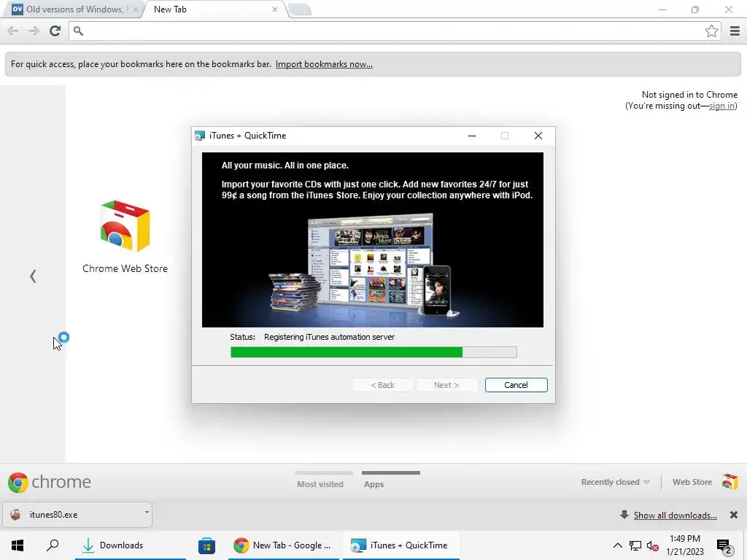Image resolution: width=747 pixels, height=560 pixels.
Task: Reload the page with the refresh icon
Action: point(55,31)
